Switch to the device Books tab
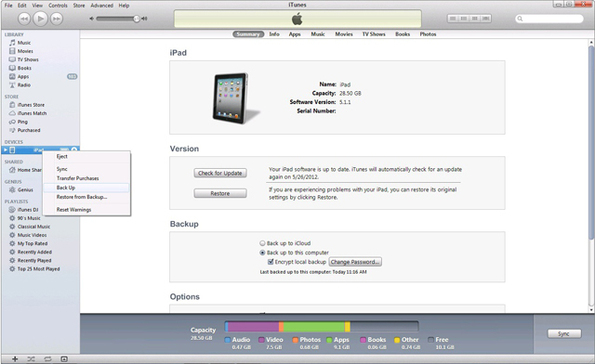The height and width of the screenshot is (364, 595). coord(403,34)
